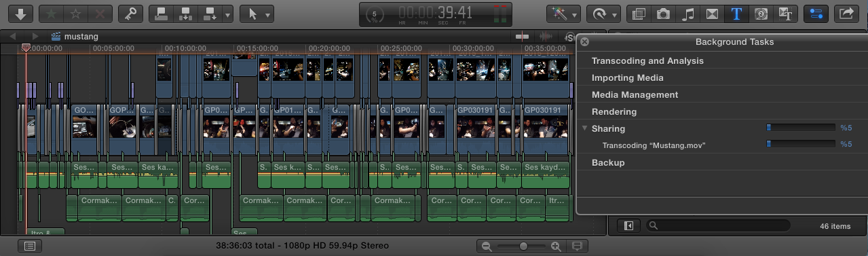
Task: Select Transcoding and Analysis row
Action: (721, 61)
